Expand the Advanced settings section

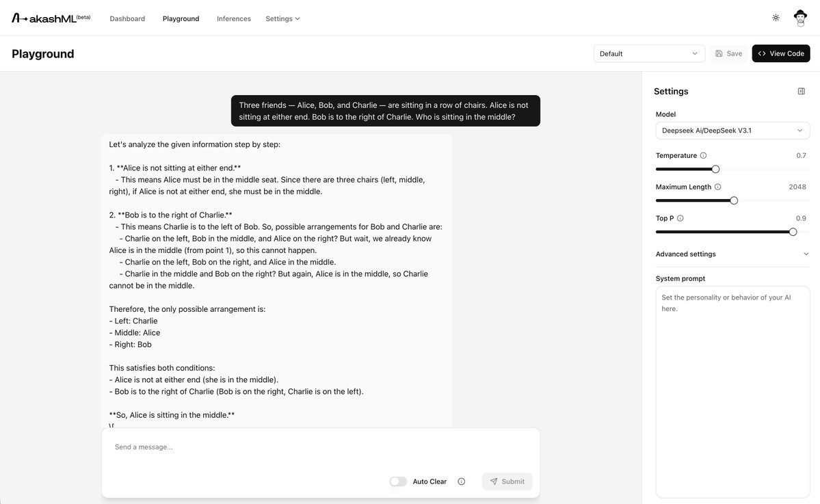tap(732, 254)
